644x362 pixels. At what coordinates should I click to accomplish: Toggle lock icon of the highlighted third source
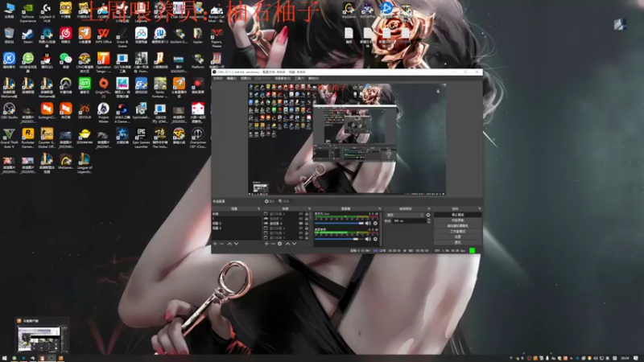click(x=307, y=224)
